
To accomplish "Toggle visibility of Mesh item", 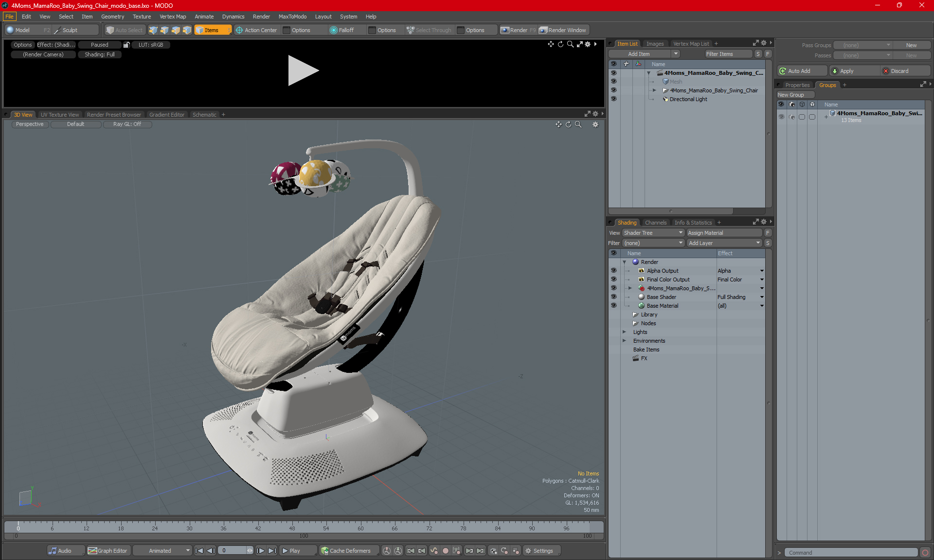I will point(613,81).
